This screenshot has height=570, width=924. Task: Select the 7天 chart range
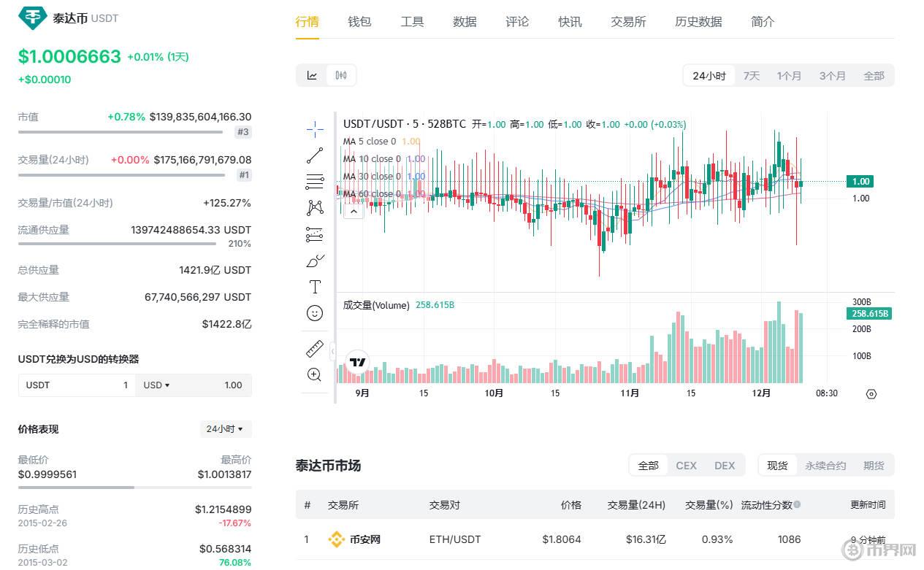click(752, 76)
